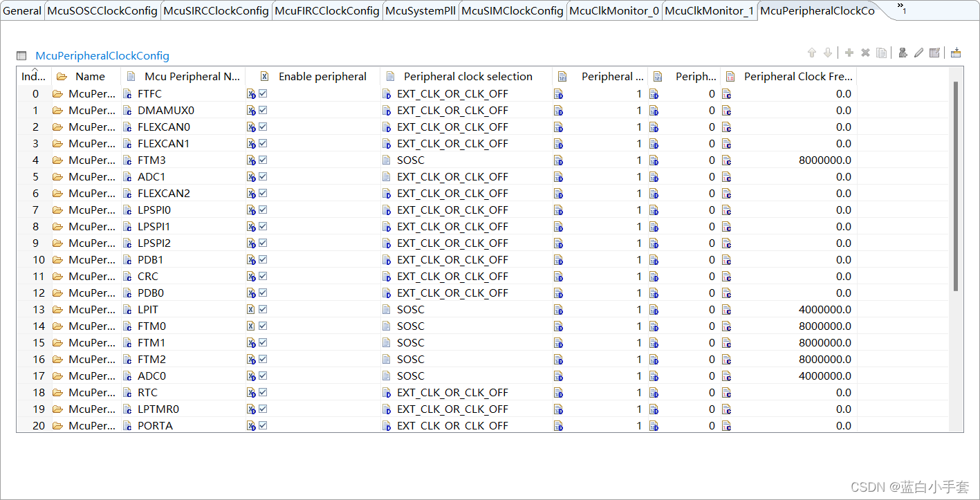Click the Enable peripheral column header
The image size is (980, 500).
point(313,77)
